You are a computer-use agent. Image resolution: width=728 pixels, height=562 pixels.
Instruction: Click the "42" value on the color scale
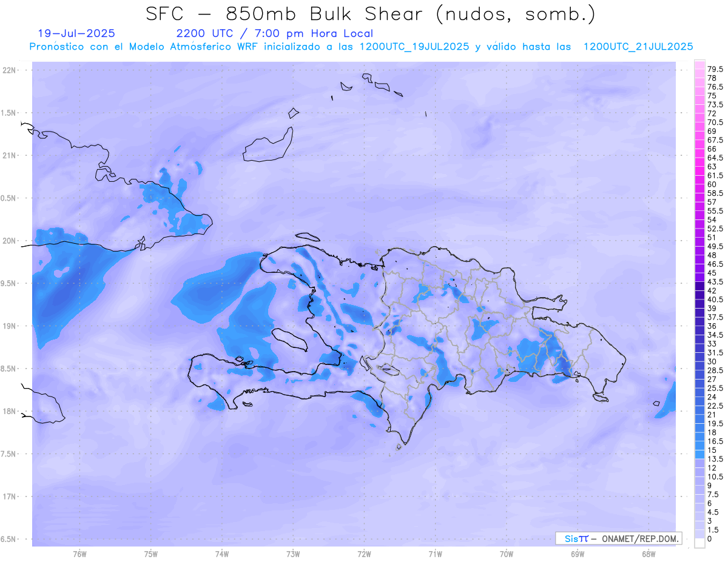tap(712, 291)
